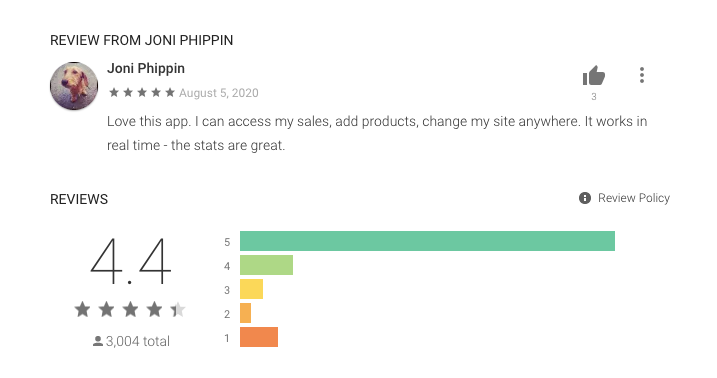
Task: Click the orange 1-star rating bar
Action: point(259,337)
